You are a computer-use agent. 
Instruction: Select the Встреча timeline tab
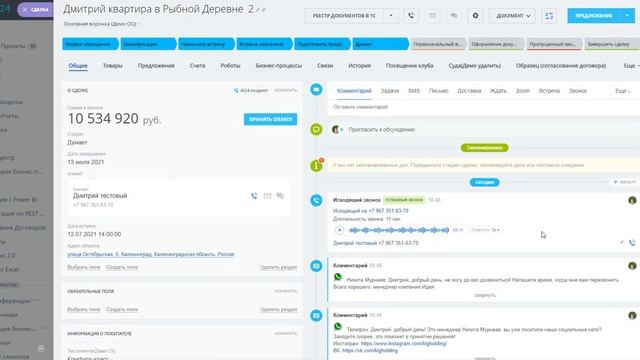(x=549, y=91)
